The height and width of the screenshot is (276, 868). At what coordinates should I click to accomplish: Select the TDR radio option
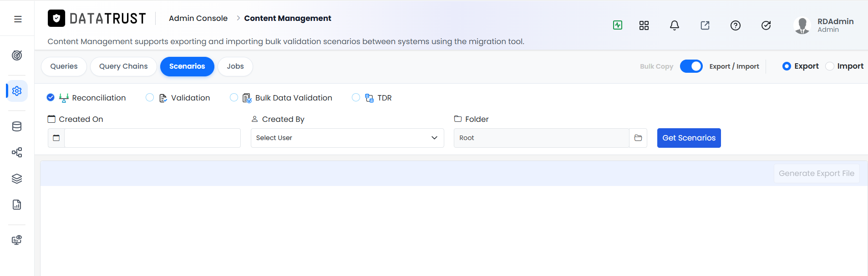(x=356, y=97)
